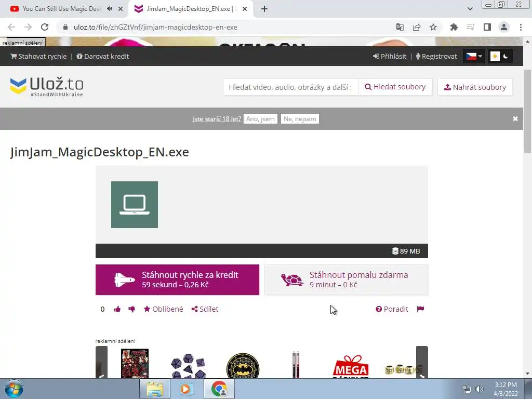Open the Chrome profile avatar
Viewport: 532px width, 399px height.
(x=504, y=27)
